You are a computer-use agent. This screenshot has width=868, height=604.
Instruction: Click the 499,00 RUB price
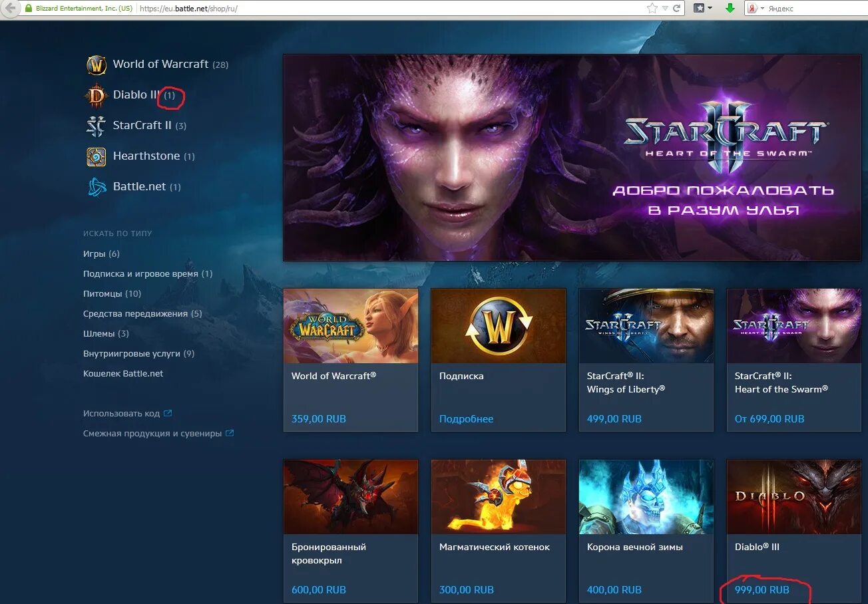pos(614,419)
